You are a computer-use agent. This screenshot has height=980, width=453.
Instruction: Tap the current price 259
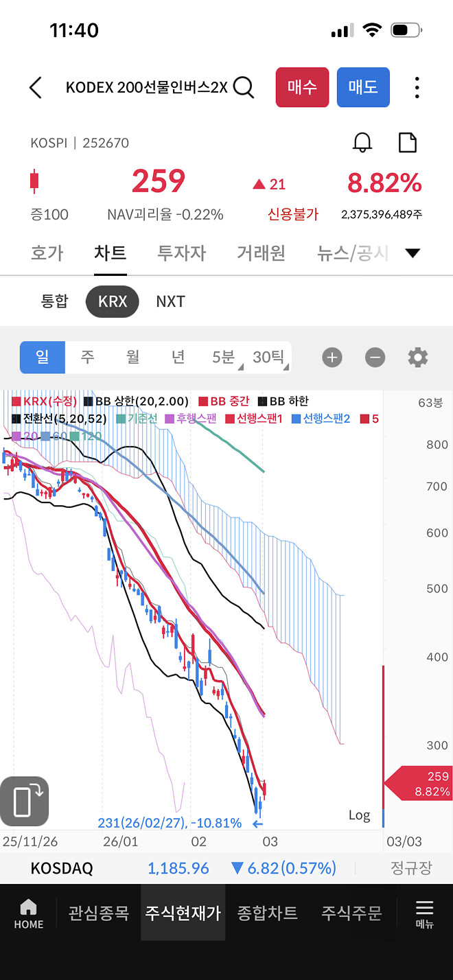pyautogui.click(x=159, y=182)
